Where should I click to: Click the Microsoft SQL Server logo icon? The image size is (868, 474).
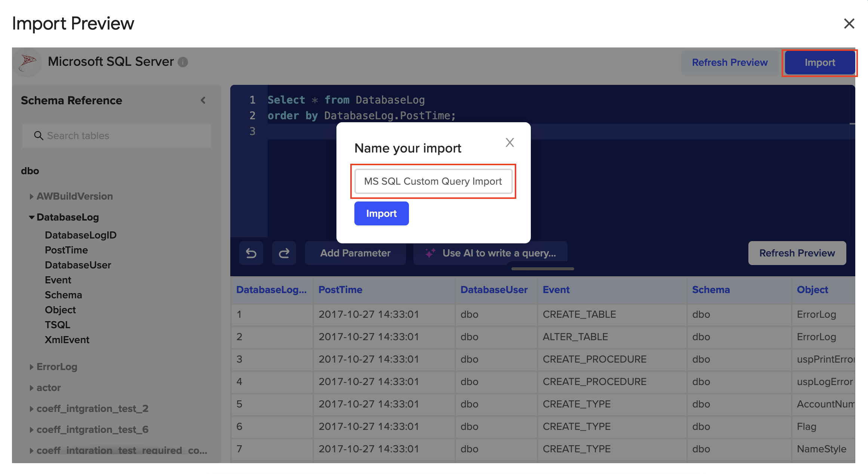[27, 62]
